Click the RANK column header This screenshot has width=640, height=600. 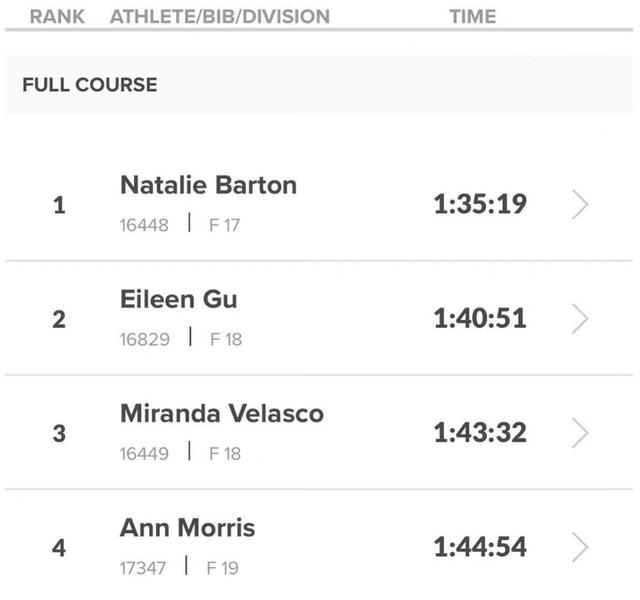pyautogui.click(x=57, y=17)
